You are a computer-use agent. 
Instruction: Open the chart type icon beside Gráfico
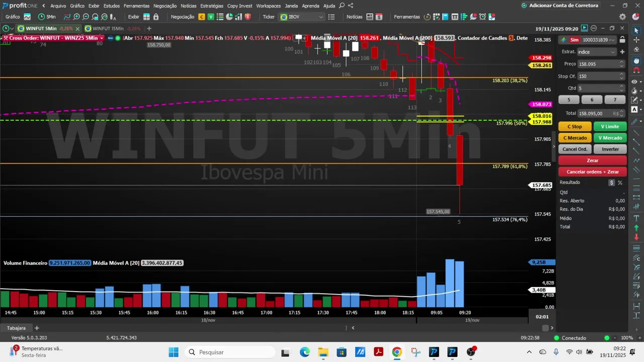(x=27, y=17)
